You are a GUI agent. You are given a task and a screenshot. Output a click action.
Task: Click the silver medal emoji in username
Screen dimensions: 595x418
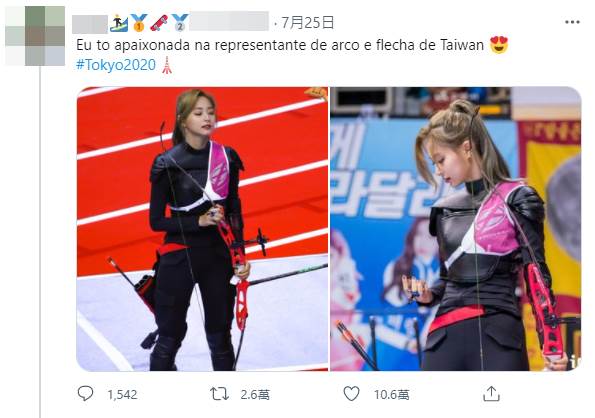point(179,23)
